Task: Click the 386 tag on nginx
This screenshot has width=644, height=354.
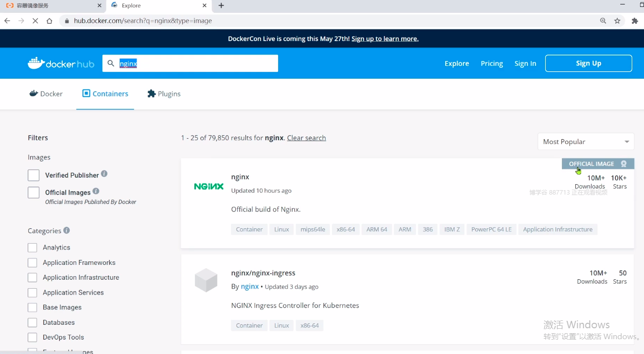Action: (x=428, y=229)
